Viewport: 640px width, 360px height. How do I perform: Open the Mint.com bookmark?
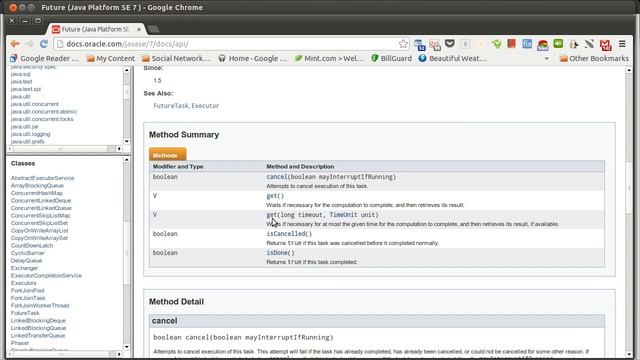tap(329, 58)
